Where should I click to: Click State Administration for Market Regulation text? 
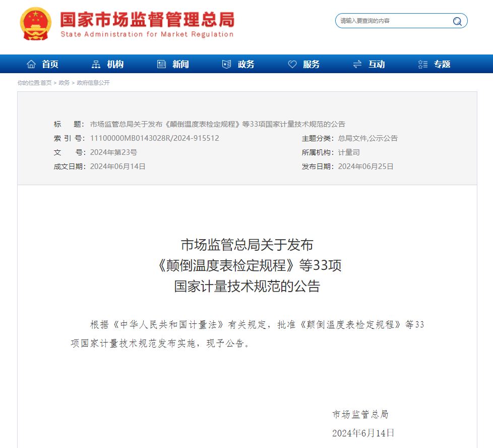coord(147,34)
